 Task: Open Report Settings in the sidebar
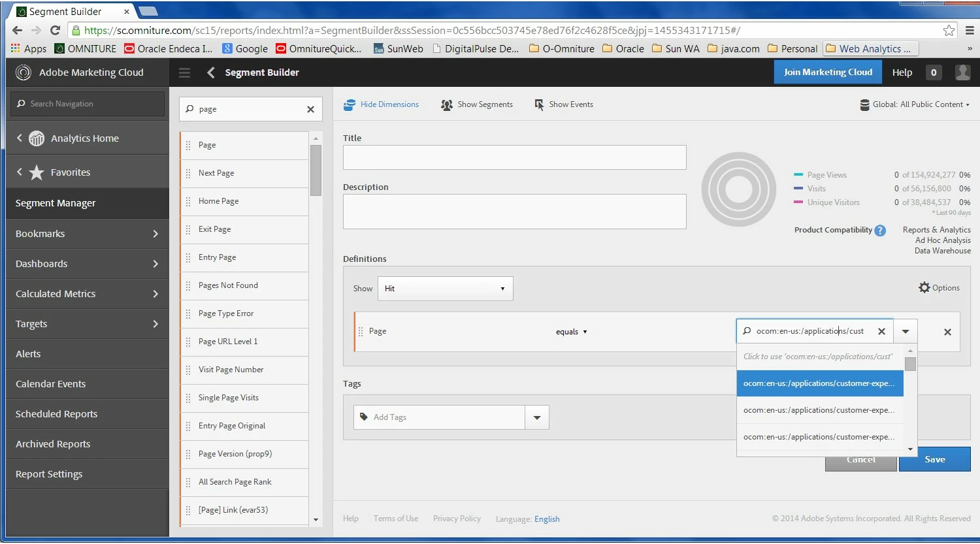pos(88,474)
